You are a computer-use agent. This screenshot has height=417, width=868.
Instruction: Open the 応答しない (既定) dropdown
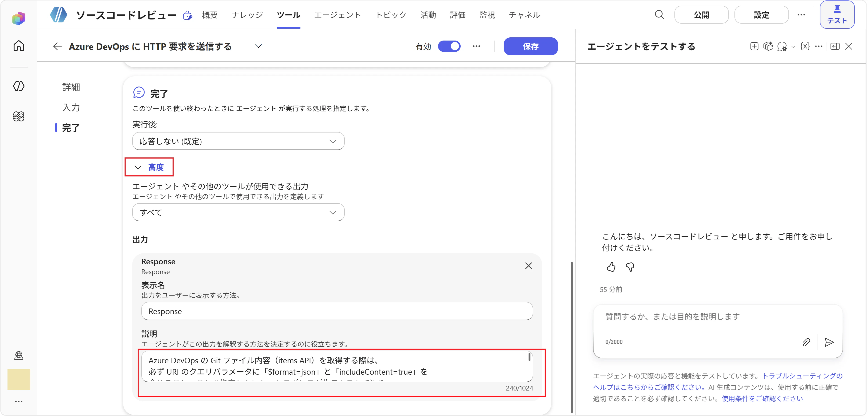click(x=238, y=141)
